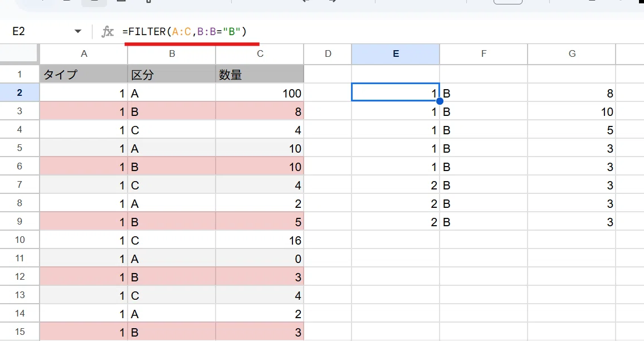Click the selected cell E2 containing 1
The height and width of the screenshot is (341, 644).
(x=396, y=92)
